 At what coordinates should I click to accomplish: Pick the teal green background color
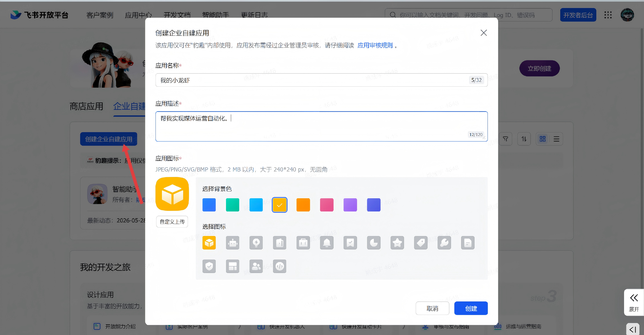(x=232, y=205)
